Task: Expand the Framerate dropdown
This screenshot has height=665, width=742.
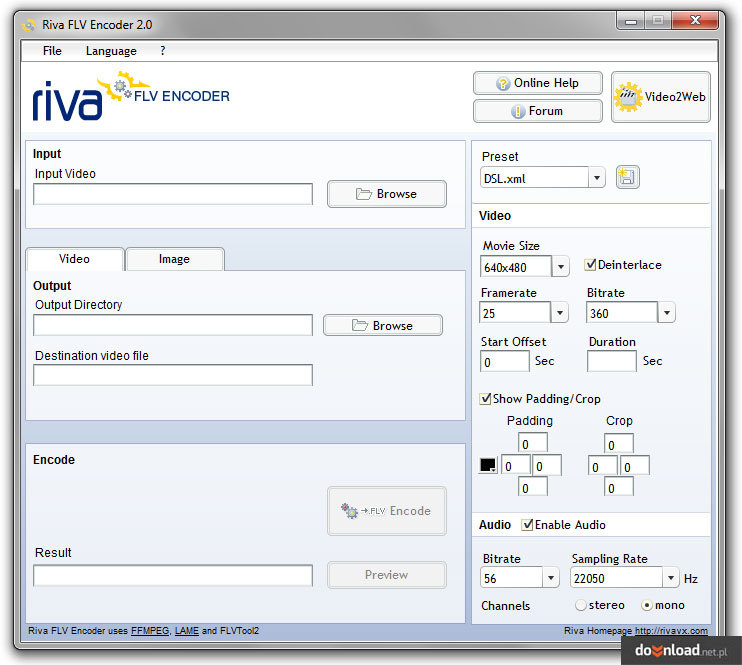Action: (560, 313)
